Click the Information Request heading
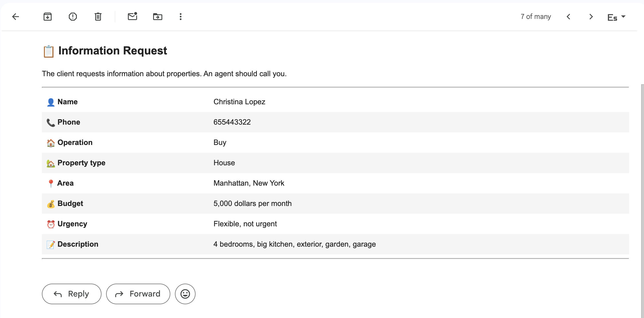This screenshot has height=318, width=644. pyautogui.click(x=113, y=51)
